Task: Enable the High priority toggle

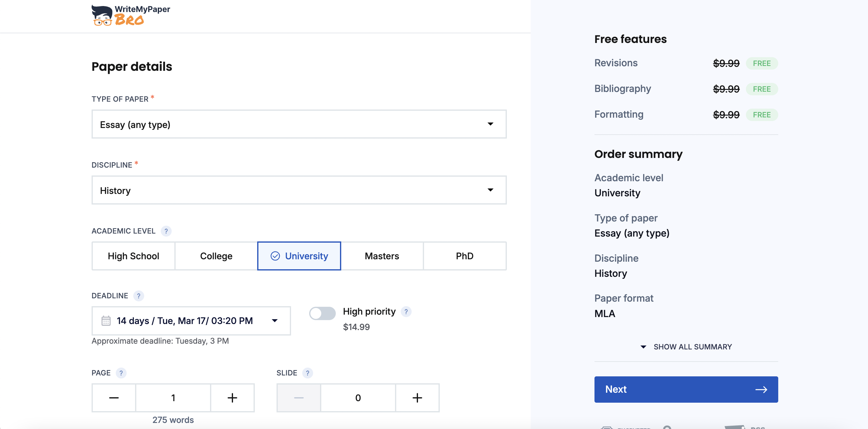Action: coord(322,313)
